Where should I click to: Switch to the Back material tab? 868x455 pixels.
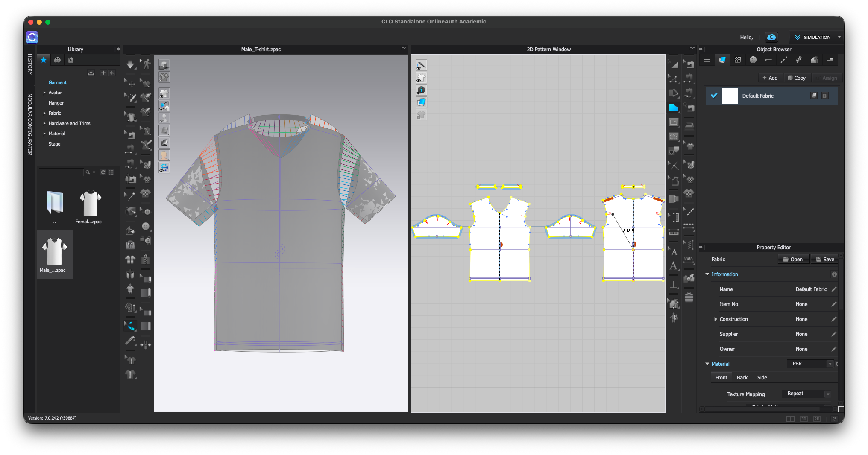[742, 378]
